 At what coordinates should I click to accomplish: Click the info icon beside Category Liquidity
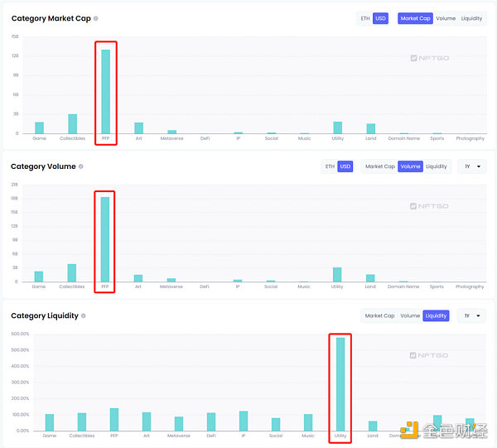[84, 316]
